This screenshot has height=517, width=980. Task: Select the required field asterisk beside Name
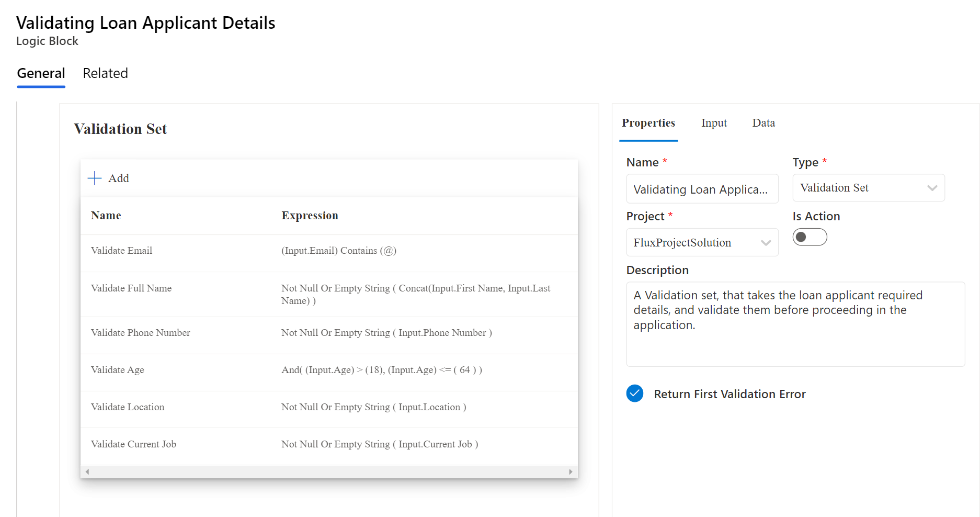[665, 162]
